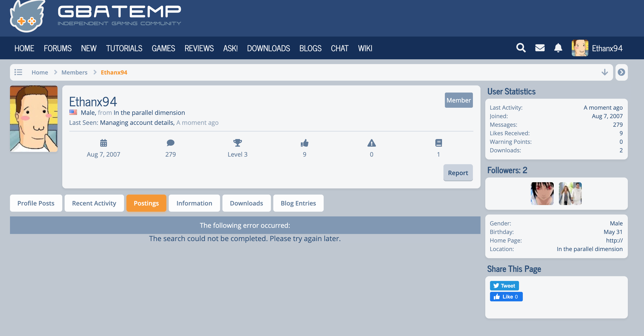
Task: Switch to the Information tab
Action: click(x=194, y=203)
